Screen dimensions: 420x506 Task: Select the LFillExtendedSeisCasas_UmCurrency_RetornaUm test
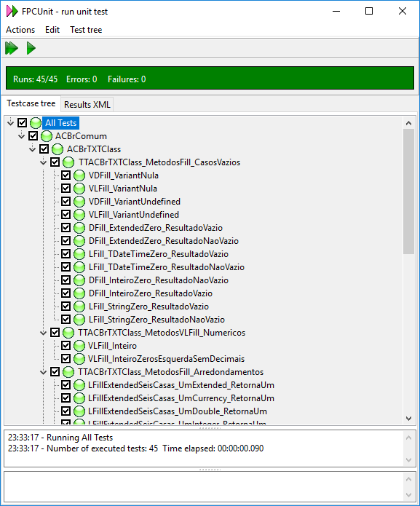click(x=181, y=398)
